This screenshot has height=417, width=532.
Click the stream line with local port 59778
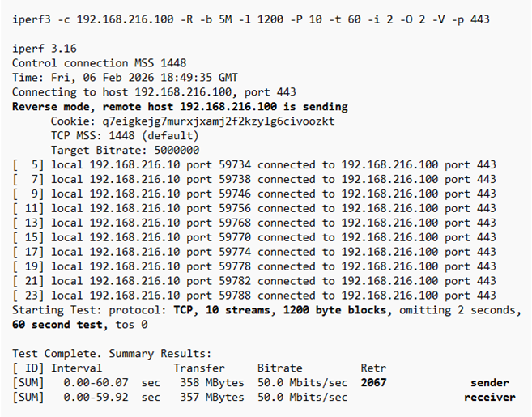[x=254, y=266]
